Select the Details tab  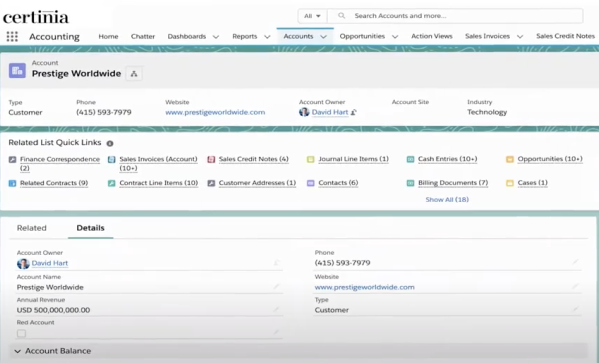pyautogui.click(x=91, y=228)
